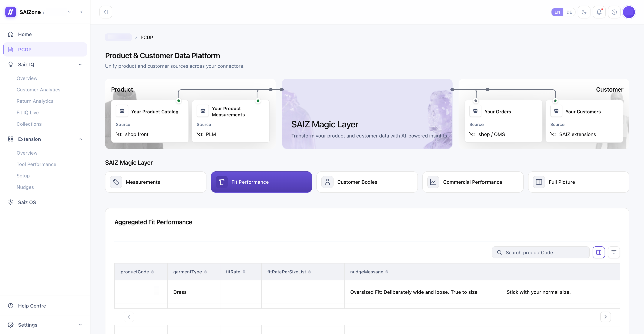Click the Search productCode field
The height and width of the screenshot is (334, 644).
(541, 252)
